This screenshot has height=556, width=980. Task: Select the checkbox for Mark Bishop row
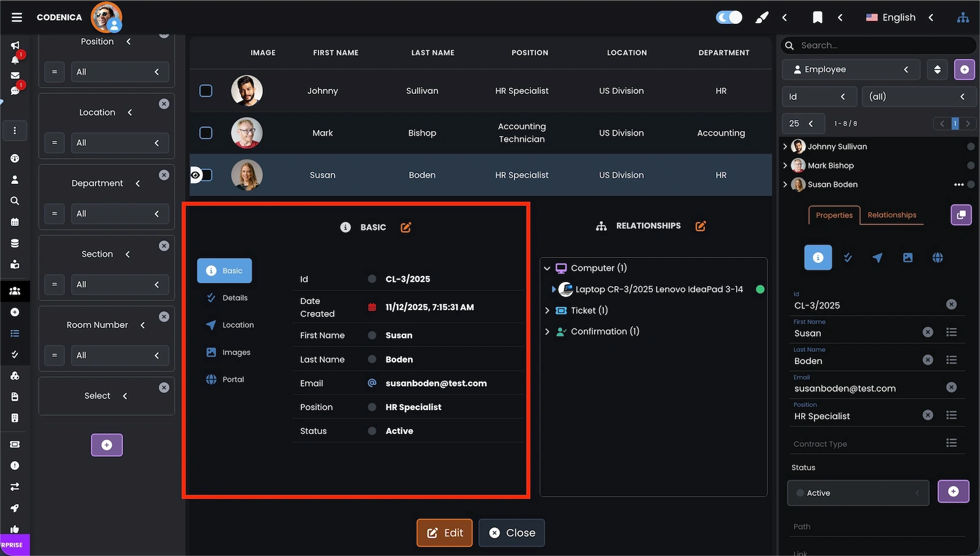(206, 133)
